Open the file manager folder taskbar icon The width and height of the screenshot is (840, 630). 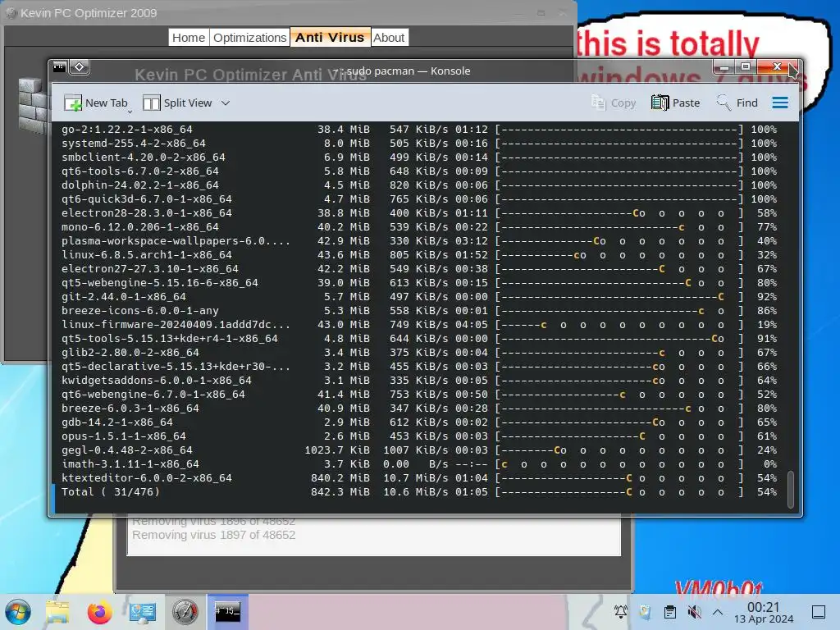click(x=57, y=612)
